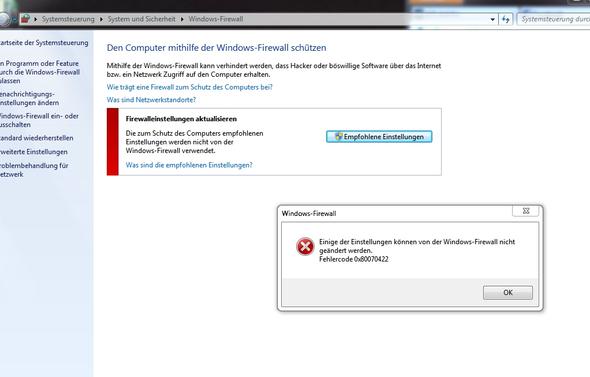
Task: Click the Fehlercode 0x80070422 text
Action: (354, 259)
